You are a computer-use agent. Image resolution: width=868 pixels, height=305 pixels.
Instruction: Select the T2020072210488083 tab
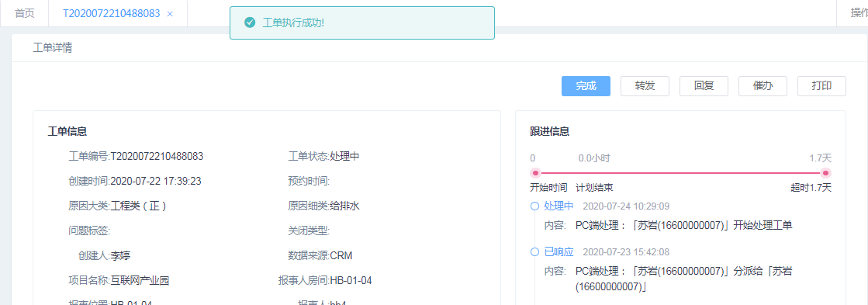pos(111,14)
